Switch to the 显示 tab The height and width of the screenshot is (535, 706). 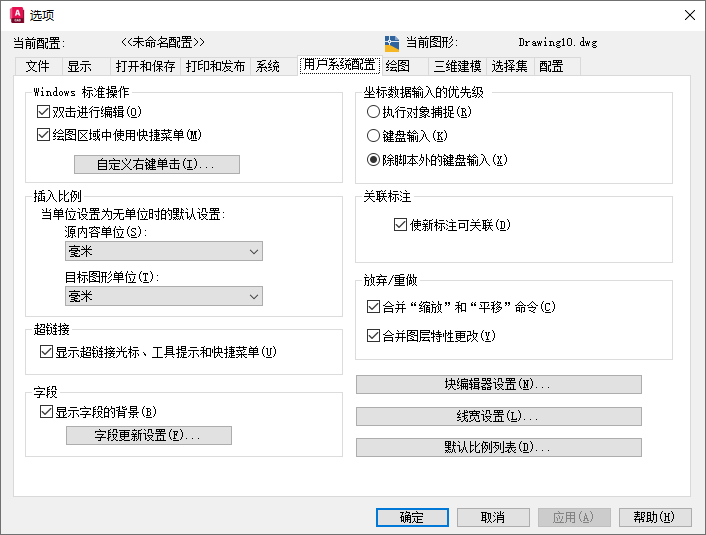(80, 66)
